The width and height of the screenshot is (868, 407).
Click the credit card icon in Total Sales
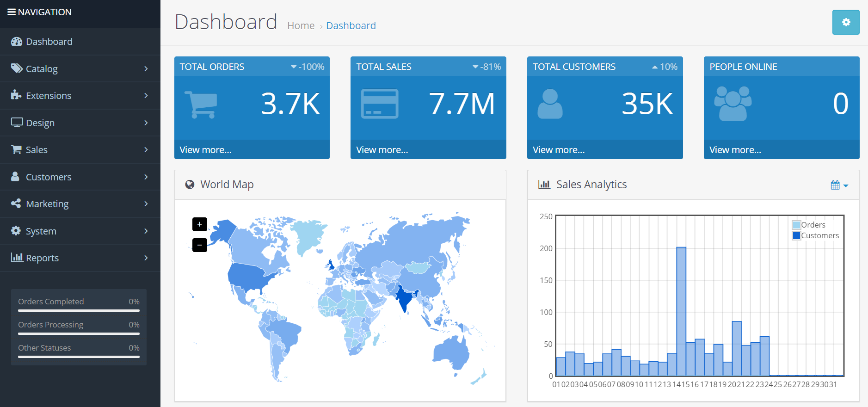pos(379,104)
